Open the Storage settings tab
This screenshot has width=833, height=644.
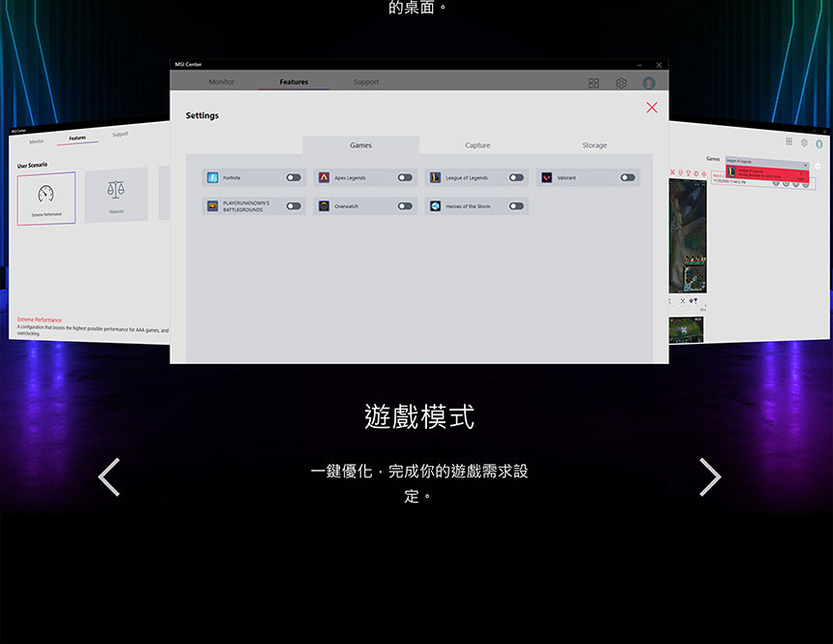595,145
